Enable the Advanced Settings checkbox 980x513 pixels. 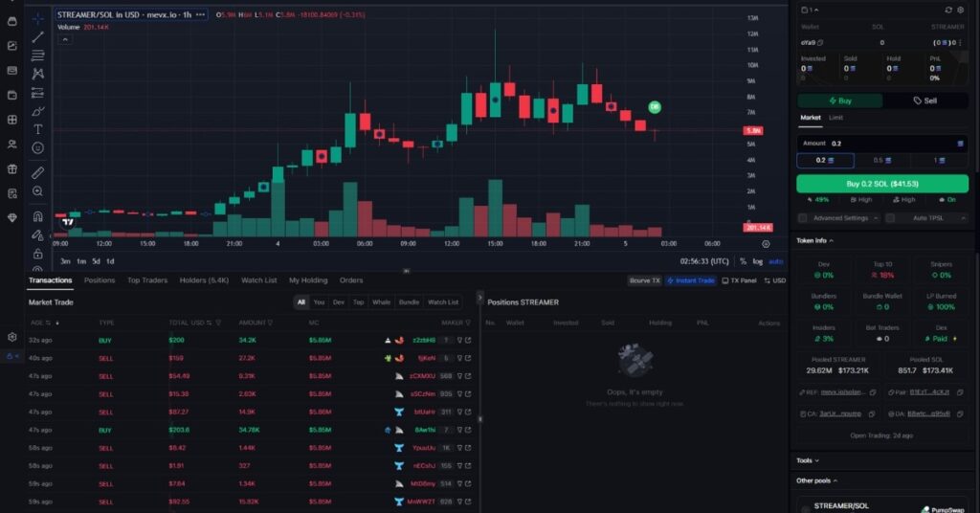coord(803,218)
